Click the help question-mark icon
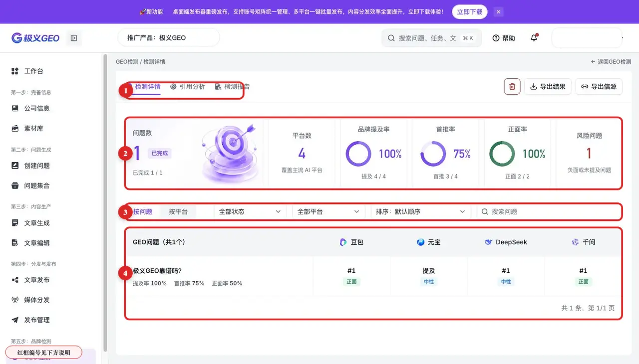Image resolution: width=639 pixels, height=364 pixels. 496,38
